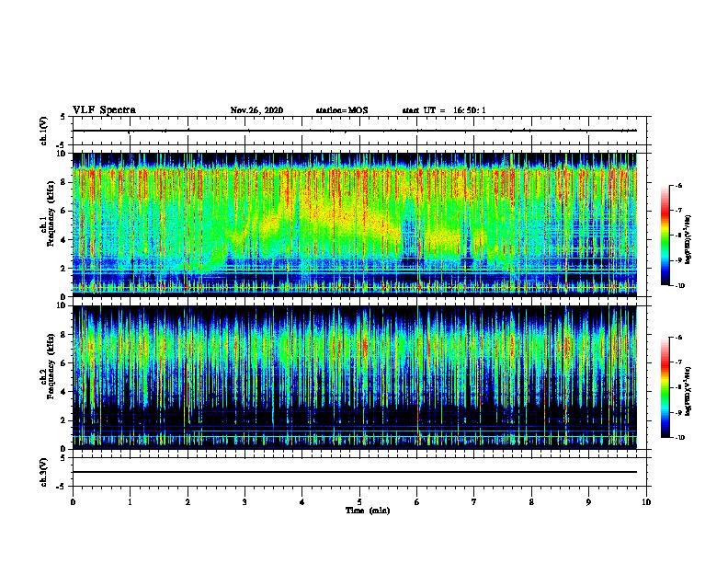728x563 pixels.
Task: Click the "-10" value on ch.2 colorbar
Action: pos(679,438)
